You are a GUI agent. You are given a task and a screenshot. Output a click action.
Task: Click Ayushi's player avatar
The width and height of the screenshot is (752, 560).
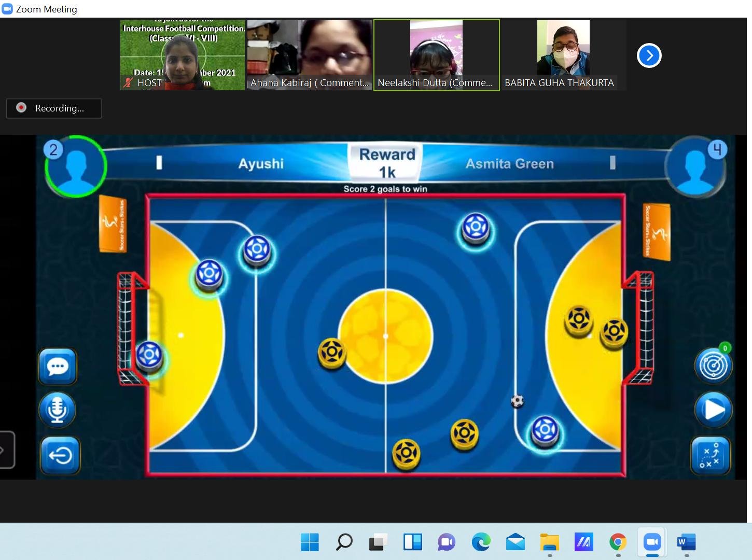click(x=76, y=166)
